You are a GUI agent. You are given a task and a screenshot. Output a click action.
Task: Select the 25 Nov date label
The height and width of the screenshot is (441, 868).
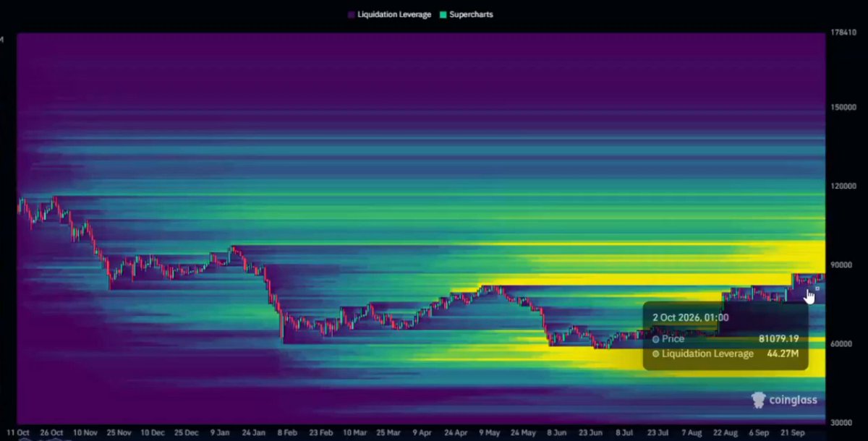click(119, 432)
